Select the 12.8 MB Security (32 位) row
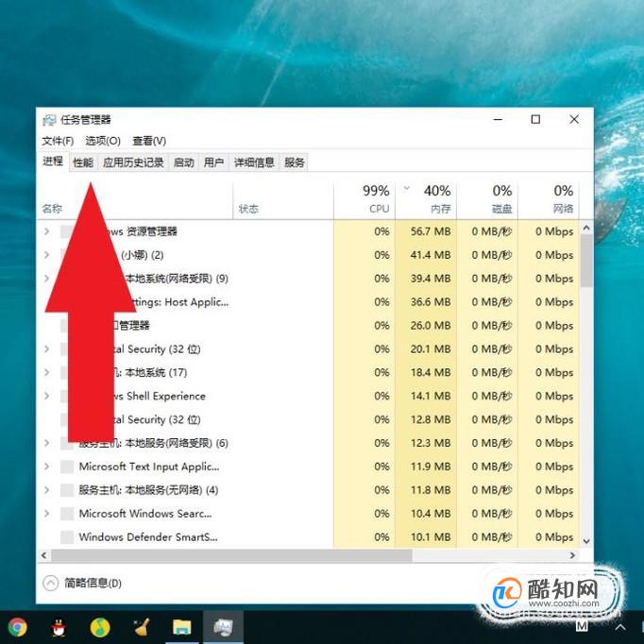Image resolution: width=644 pixels, height=644 pixels. [309, 419]
